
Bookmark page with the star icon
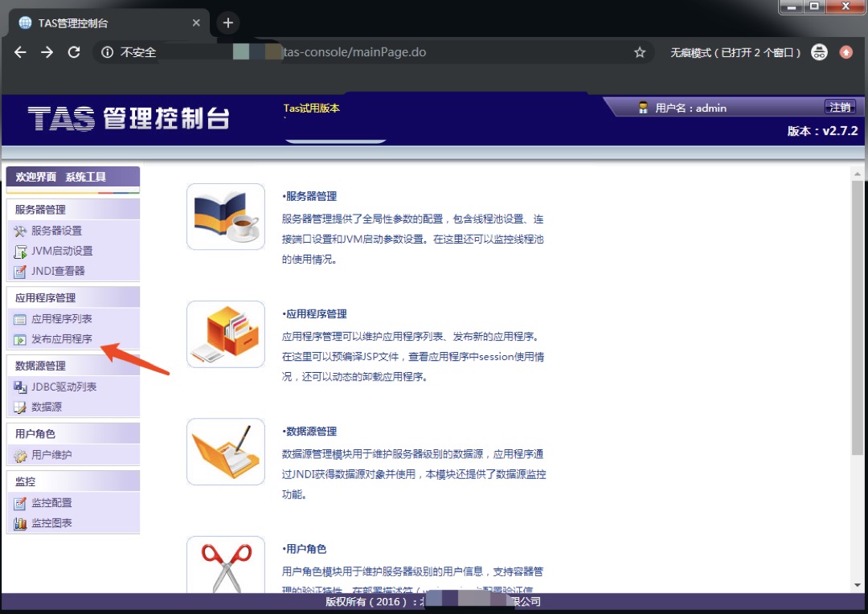[x=640, y=52]
